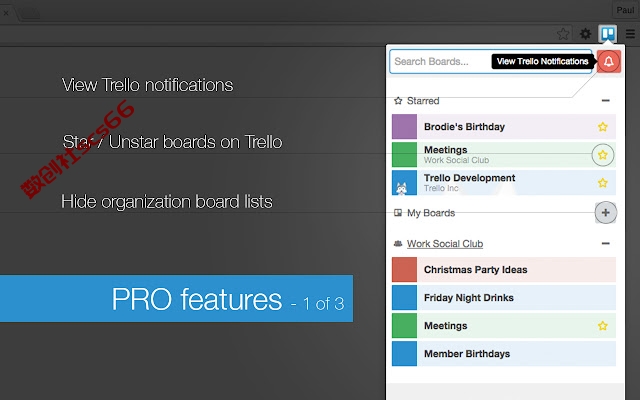Open the Brodie's Birthday board
Viewport: 640px width, 400px height.
tap(504, 127)
